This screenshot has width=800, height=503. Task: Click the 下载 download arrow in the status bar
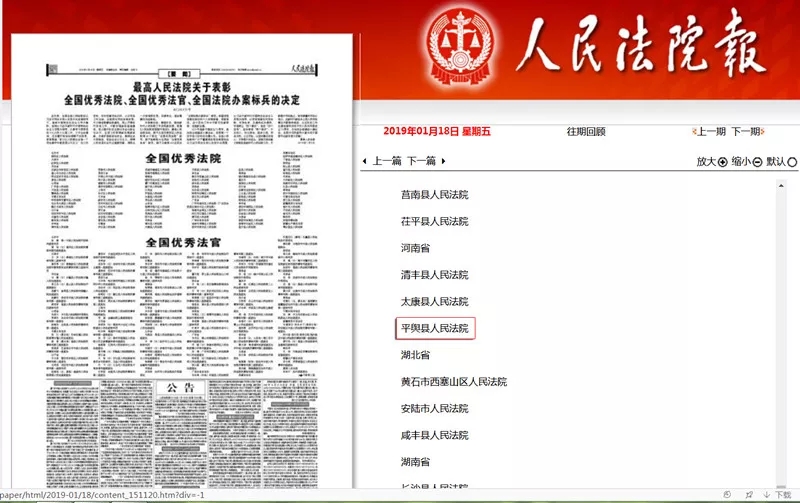pyautogui.click(x=766, y=494)
